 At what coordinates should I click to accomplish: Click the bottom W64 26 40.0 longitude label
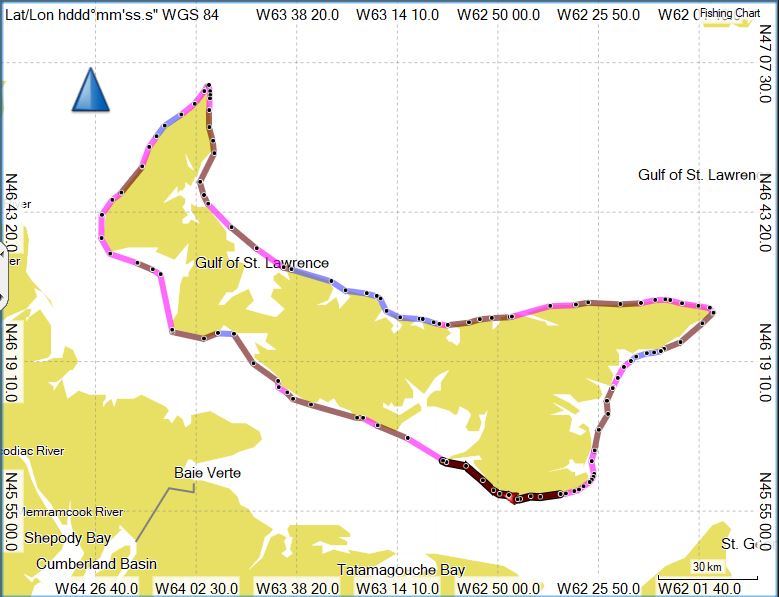point(96,588)
